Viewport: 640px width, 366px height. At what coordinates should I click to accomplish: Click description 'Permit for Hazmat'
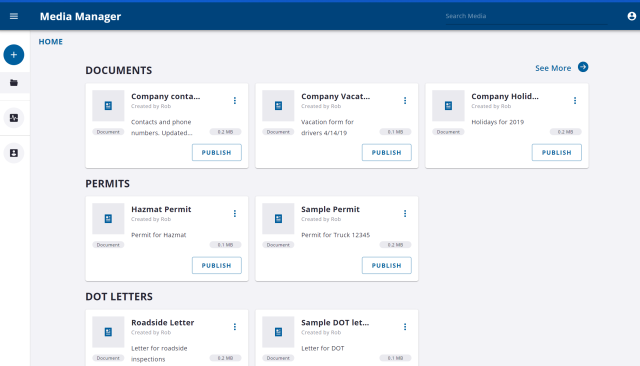[159, 235]
